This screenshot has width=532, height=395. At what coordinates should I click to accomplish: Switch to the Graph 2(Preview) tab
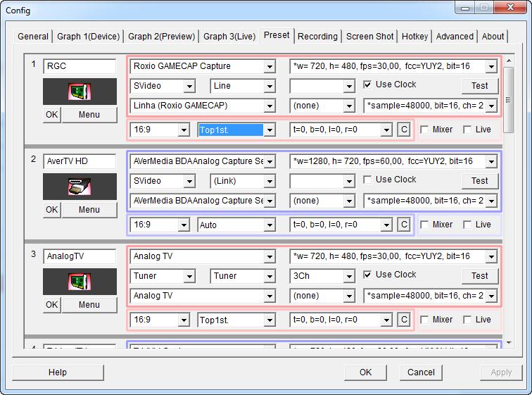pyautogui.click(x=162, y=37)
